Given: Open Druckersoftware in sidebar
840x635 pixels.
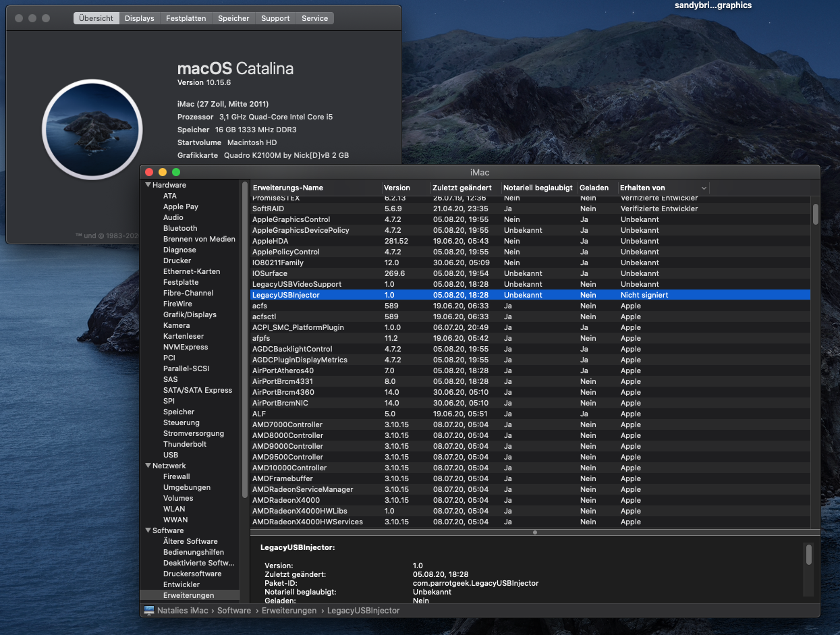Looking at the screenshot, I should [x=192, y=574].
